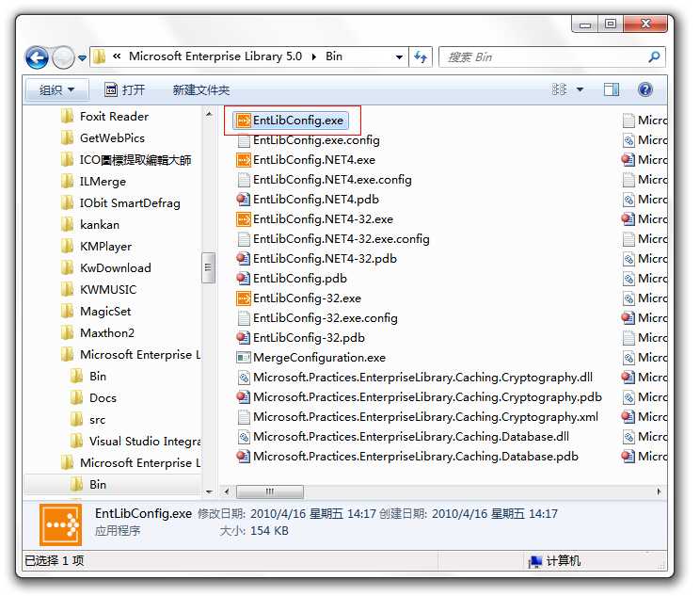
Task: Click the EntLibConfig.exe orange app icon
Action: [244, 121]
